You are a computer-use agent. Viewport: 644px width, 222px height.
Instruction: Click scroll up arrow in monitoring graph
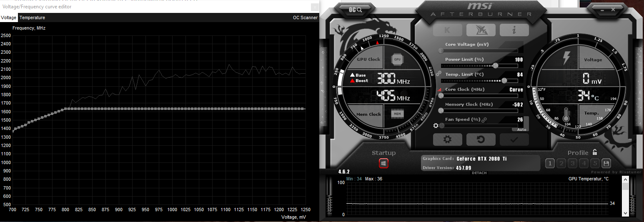click(625, 180)
